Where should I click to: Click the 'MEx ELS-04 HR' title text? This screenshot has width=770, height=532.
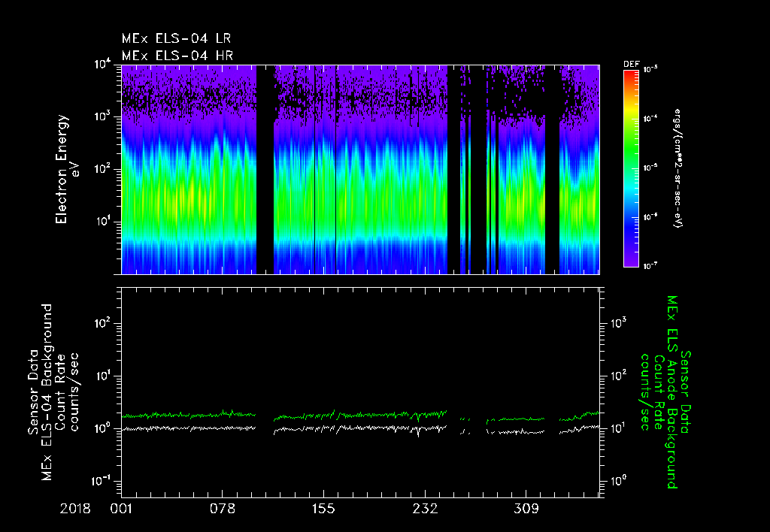click(177, 56)
